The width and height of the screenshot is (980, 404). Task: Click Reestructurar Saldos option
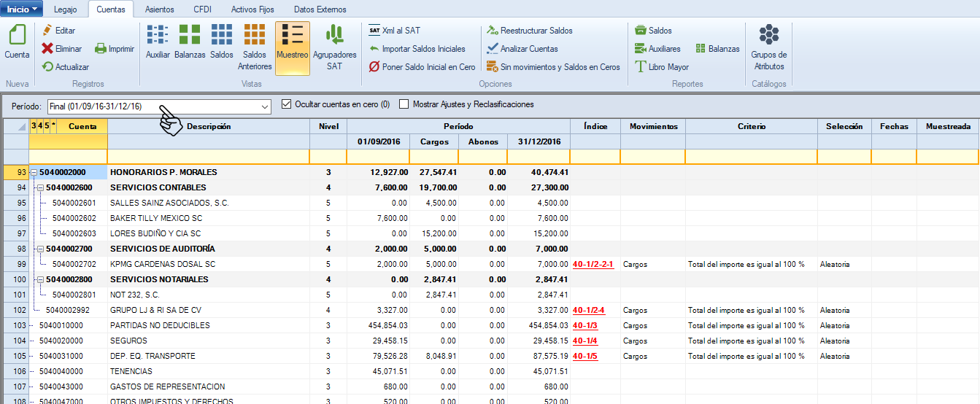tap(536, 31)
